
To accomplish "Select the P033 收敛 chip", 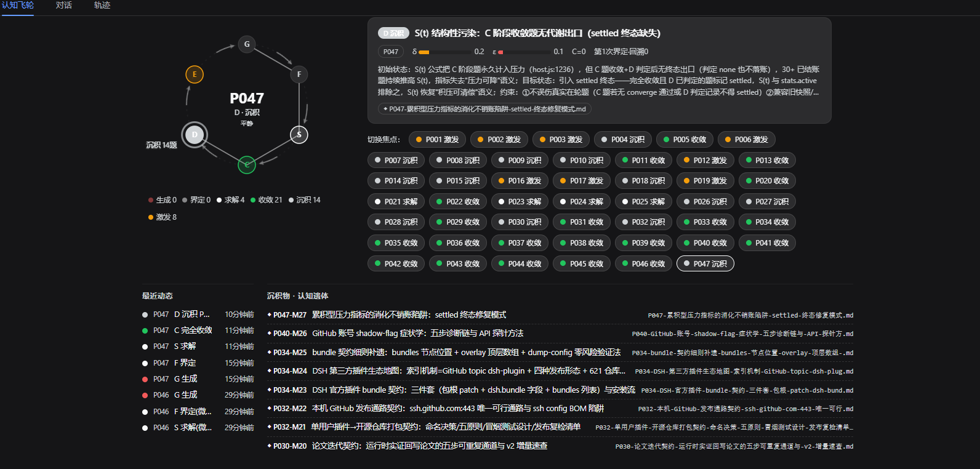I will point(705,222).
